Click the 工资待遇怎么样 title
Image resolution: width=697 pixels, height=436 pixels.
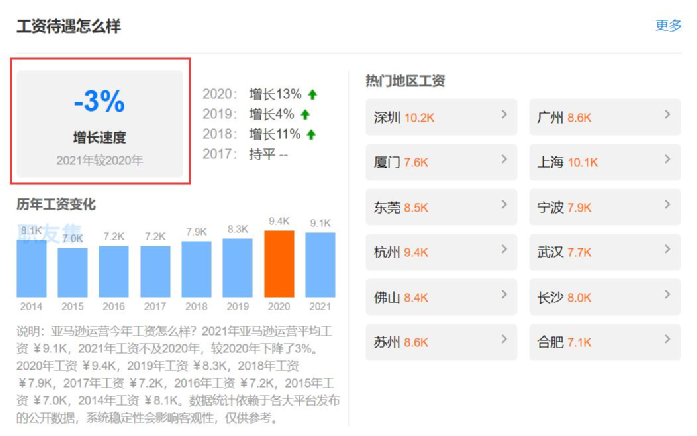pyautogui.click(x=68, y=26)
